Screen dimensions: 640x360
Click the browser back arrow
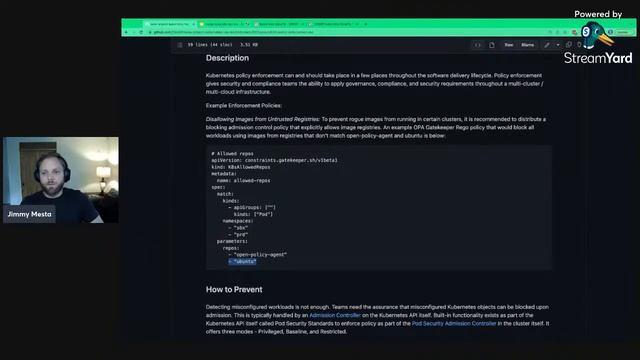point(126,32)
